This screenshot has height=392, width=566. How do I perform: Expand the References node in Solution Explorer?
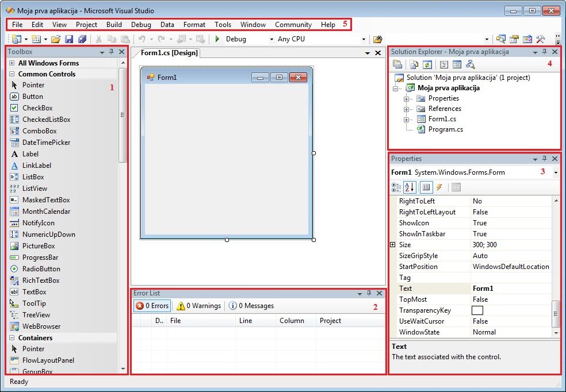pos(407,109)
